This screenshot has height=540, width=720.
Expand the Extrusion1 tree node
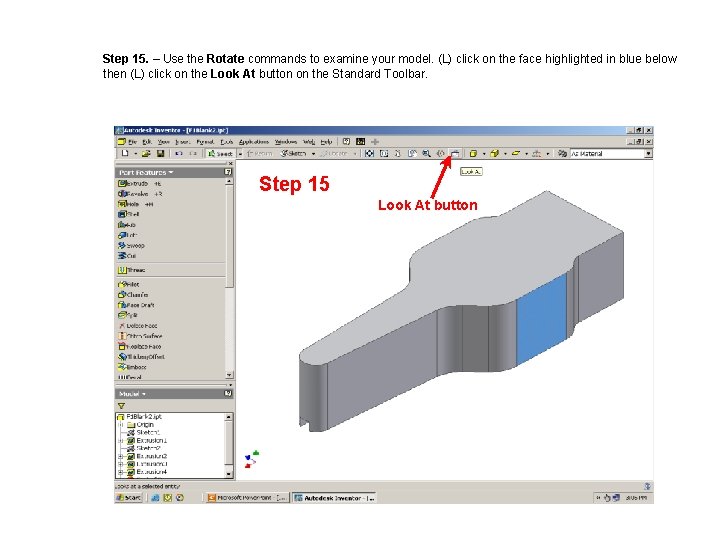[x=121, y=441]
